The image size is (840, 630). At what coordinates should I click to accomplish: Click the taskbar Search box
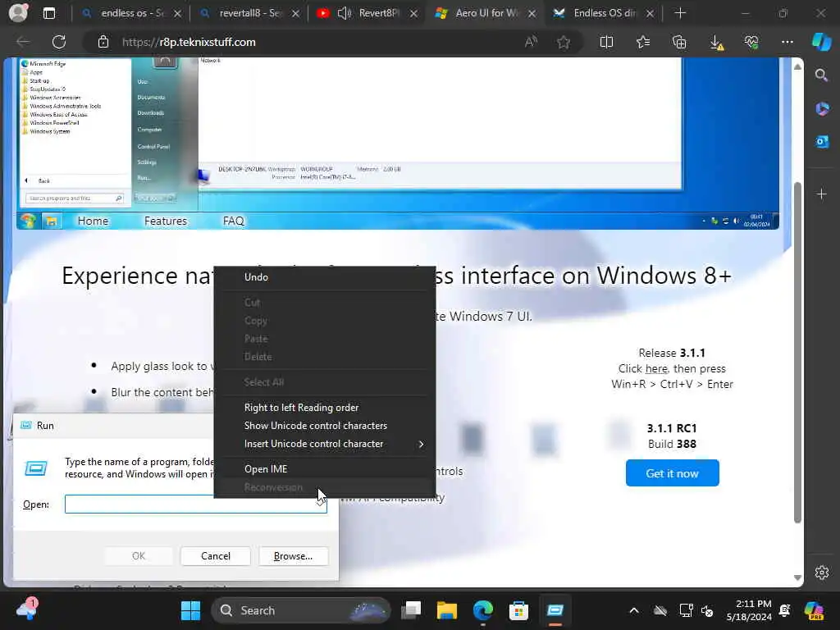(x=301, y=610)
